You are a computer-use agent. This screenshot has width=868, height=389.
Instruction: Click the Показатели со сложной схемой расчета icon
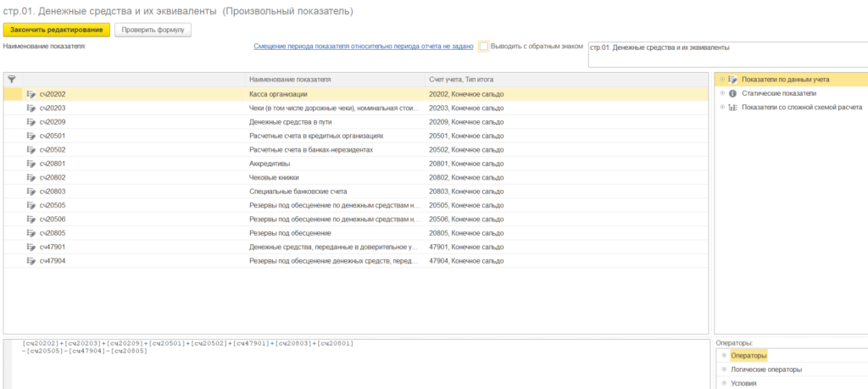pos(732,108)
